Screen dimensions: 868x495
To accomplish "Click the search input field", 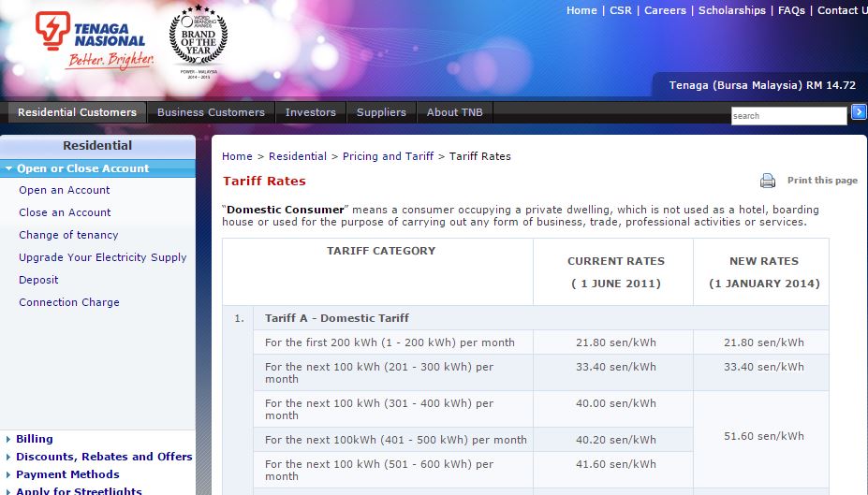I will tap(788, 116).
